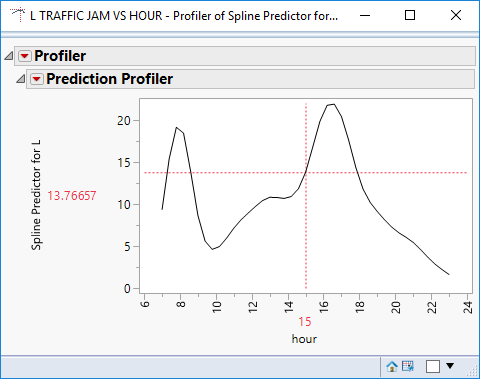
Task: Open the JMP Home Window icon
Action: point(392,366)
